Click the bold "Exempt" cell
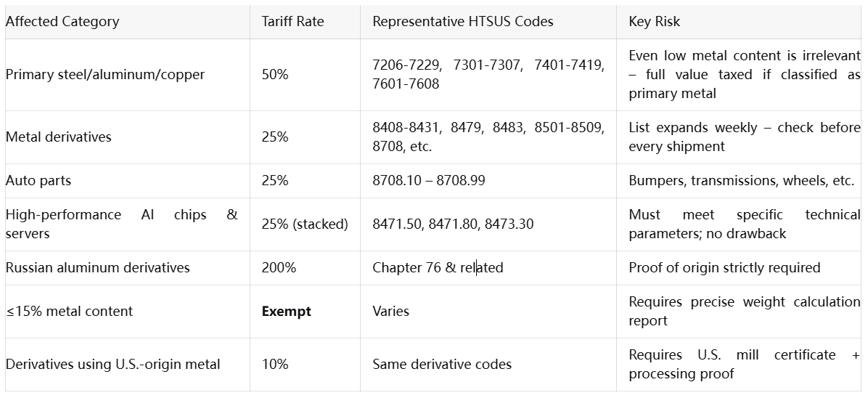Screen dimensions: 868x398 click(x=286, y=312)
